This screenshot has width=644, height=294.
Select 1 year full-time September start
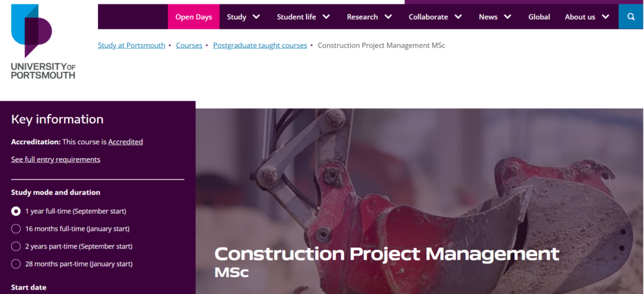(16, 212)
